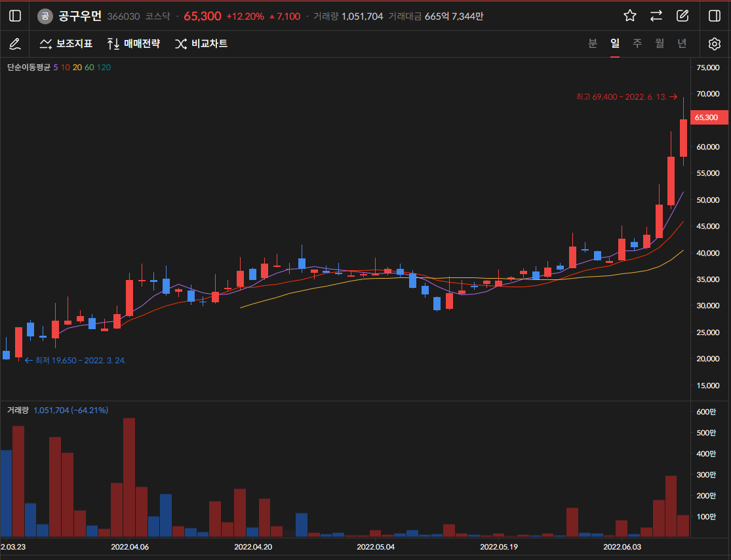Click date label 2022.06.03 on axis
The image size is (731, 560).
pos(622,546)
